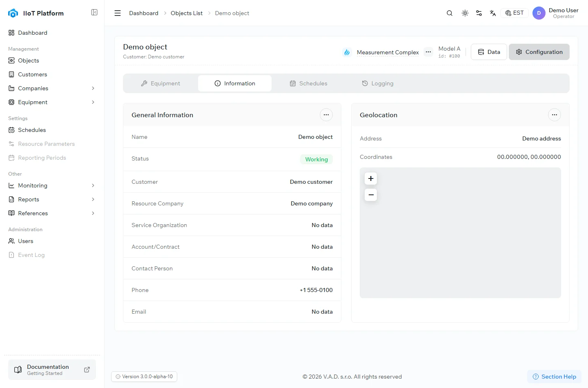The width and height of the screenshot is (588, 388).
Task: Click the Customers sidebar icon
Action: pyautogui.click(x=11, y=74)
